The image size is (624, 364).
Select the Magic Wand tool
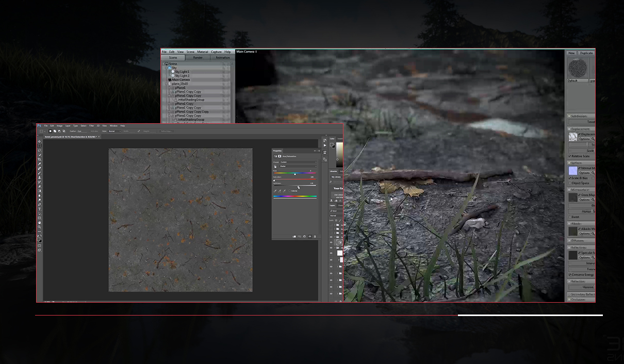(x=39, y=155)
